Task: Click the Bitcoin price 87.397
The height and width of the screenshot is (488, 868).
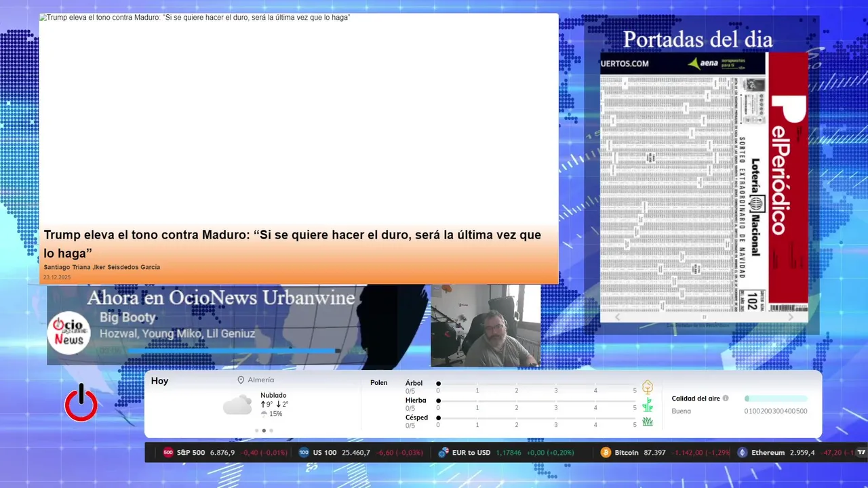Action: point(654,453)
